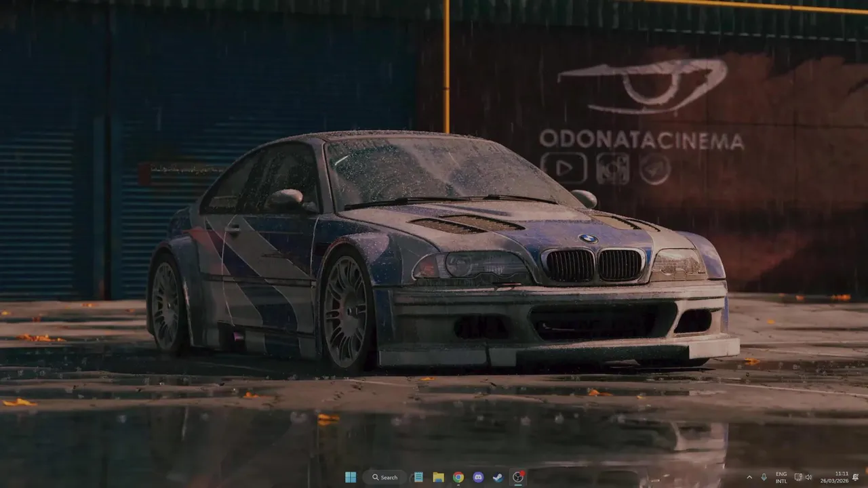Launch Google Chrome from the taskbar

point(458,477)
